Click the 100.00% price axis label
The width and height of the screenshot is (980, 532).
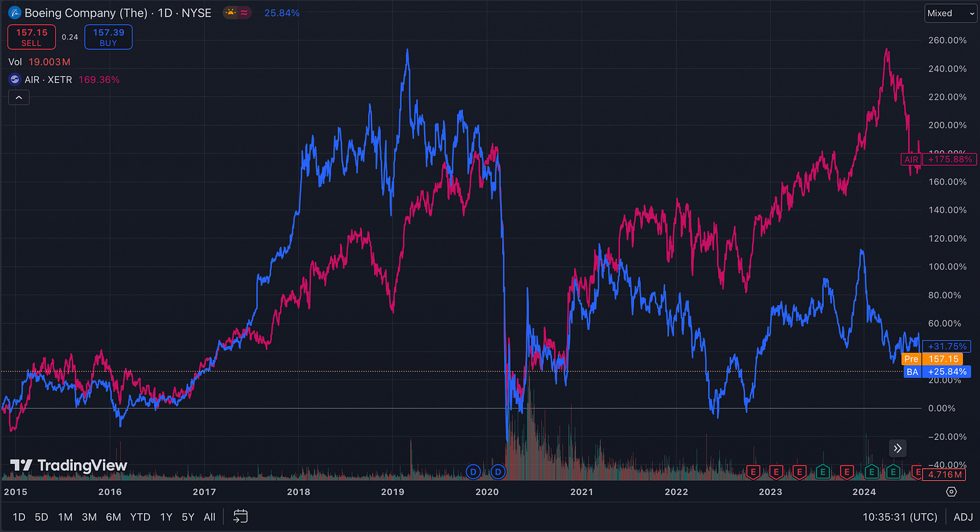click(946, 267)
